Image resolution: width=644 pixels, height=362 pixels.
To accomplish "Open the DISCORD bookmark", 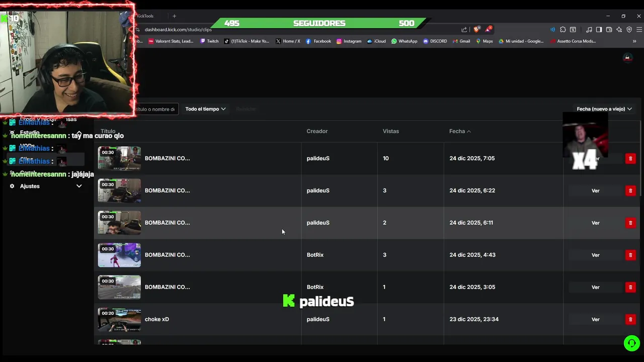I will (435, 41).
